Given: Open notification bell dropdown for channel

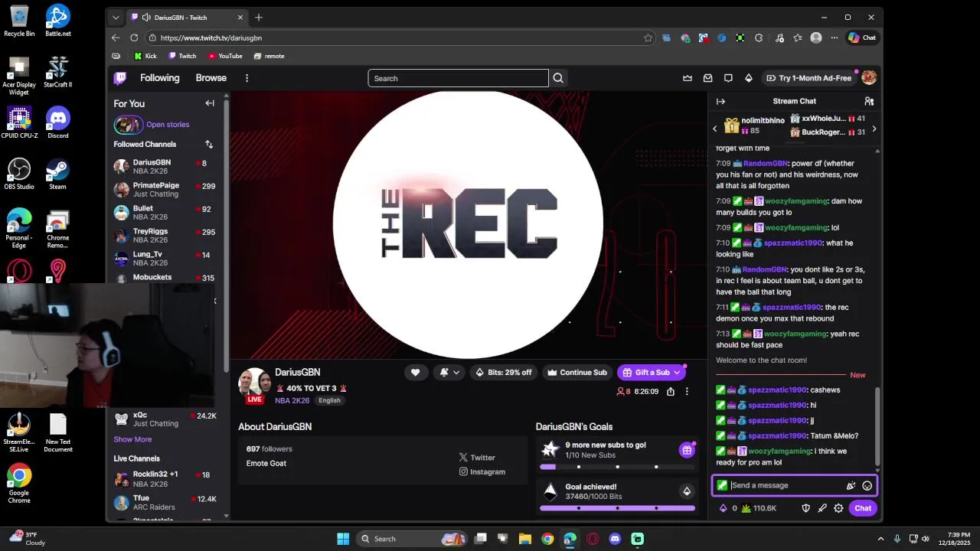Looking at the screenshot, I should click(x=449, y=373).
